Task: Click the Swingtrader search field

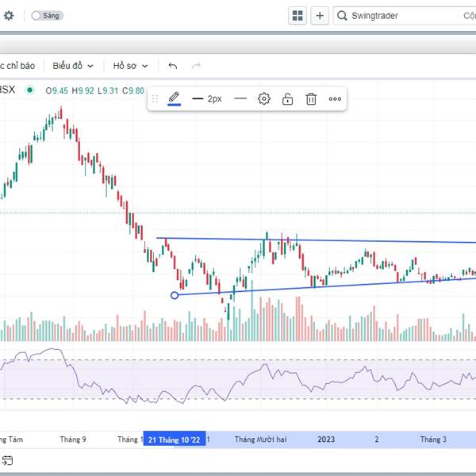Action: 405,16
